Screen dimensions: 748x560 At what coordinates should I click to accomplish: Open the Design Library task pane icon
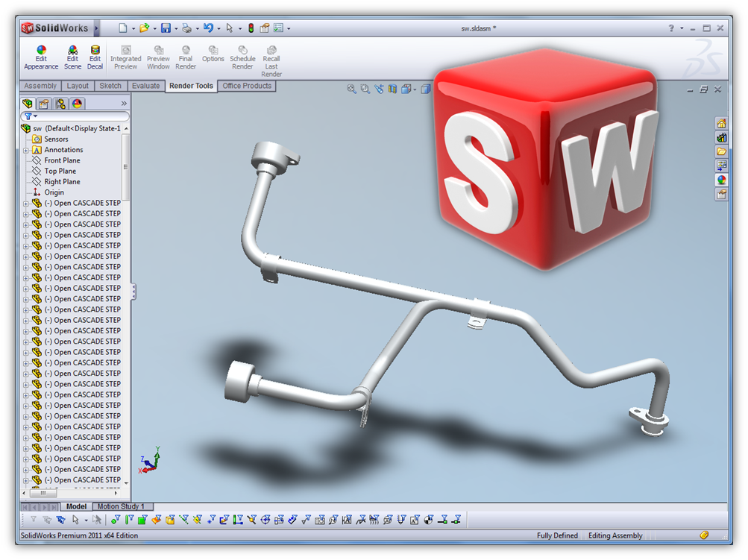[x=721, y=138]
